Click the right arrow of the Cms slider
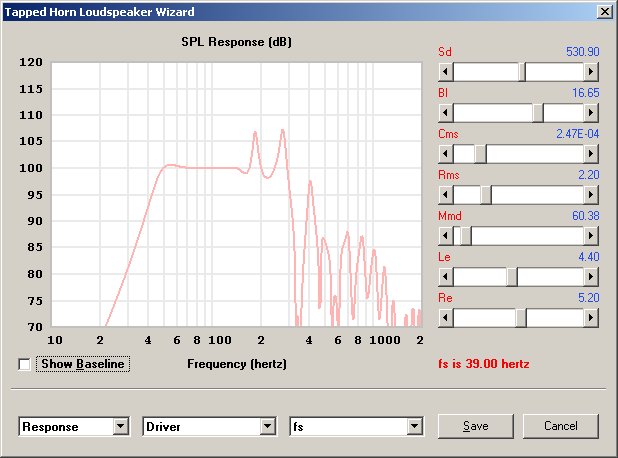The width and height of the screenshot is (618, 458). pyautogui.click(x=591, y=154)
